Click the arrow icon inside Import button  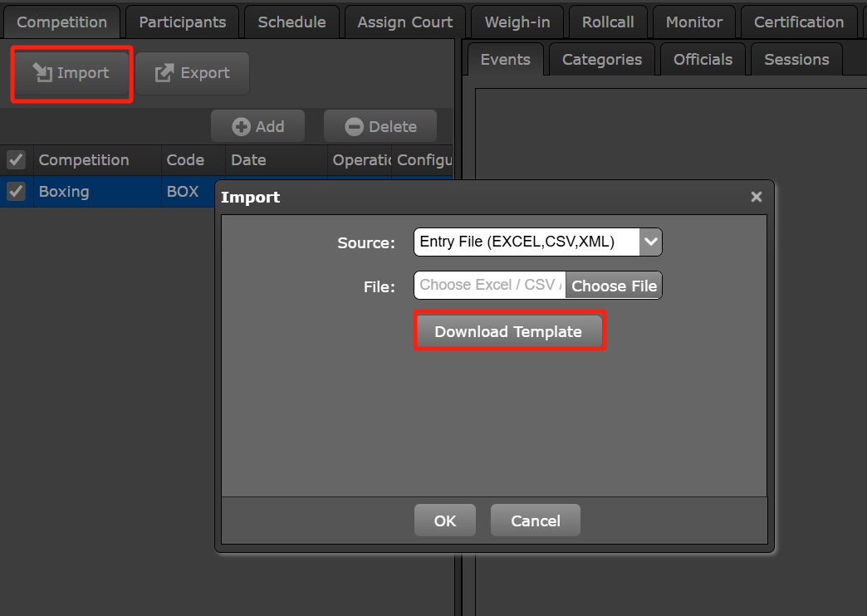pos(42,73)
